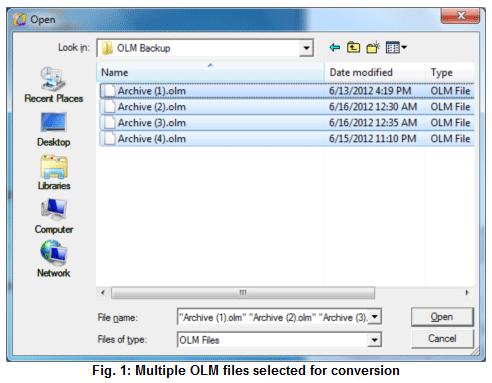Click OLM File type of Archive (1).olm
This screenshot has width=492, height=383.
click(450, 91)
